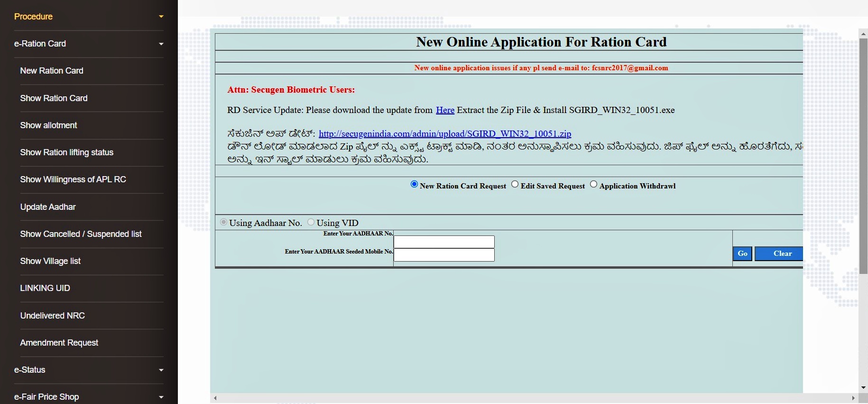Open Undelivered NRC menu item
Viewport: 868px width, 404px height.
tap(52, 316)
